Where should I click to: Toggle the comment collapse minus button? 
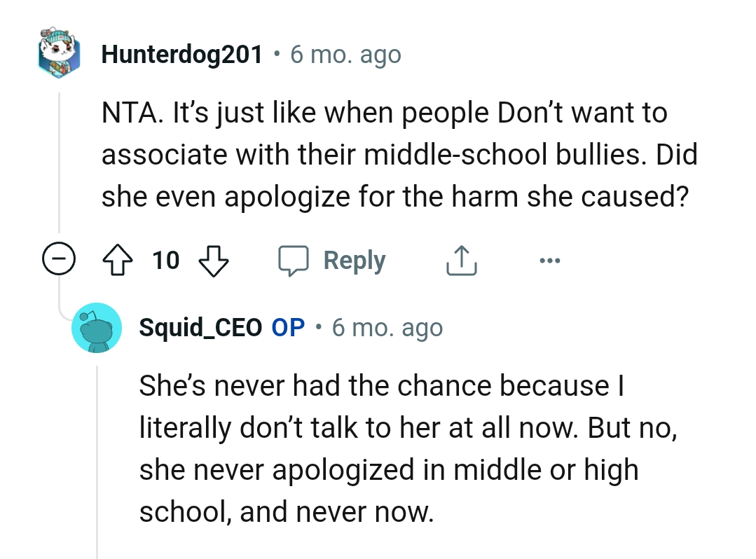pyautogui.click(x=60, y=258)
